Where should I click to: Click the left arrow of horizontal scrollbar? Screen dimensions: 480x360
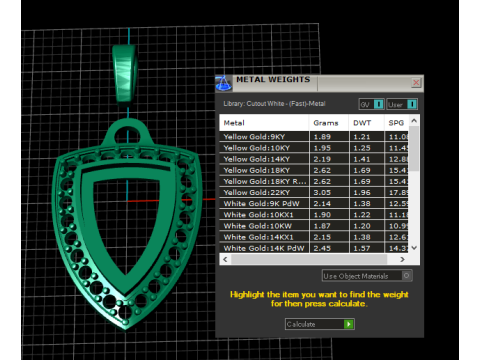tap(225, 259)
